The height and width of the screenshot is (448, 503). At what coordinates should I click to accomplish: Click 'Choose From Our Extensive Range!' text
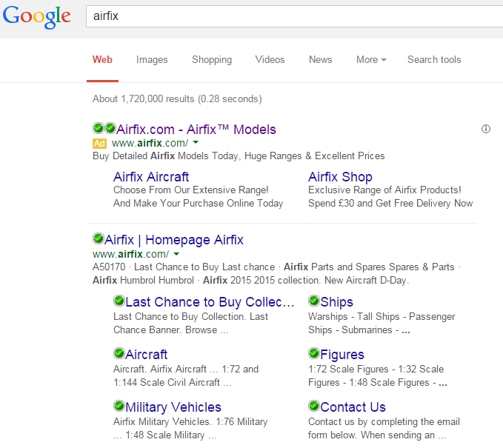(191, 190)
